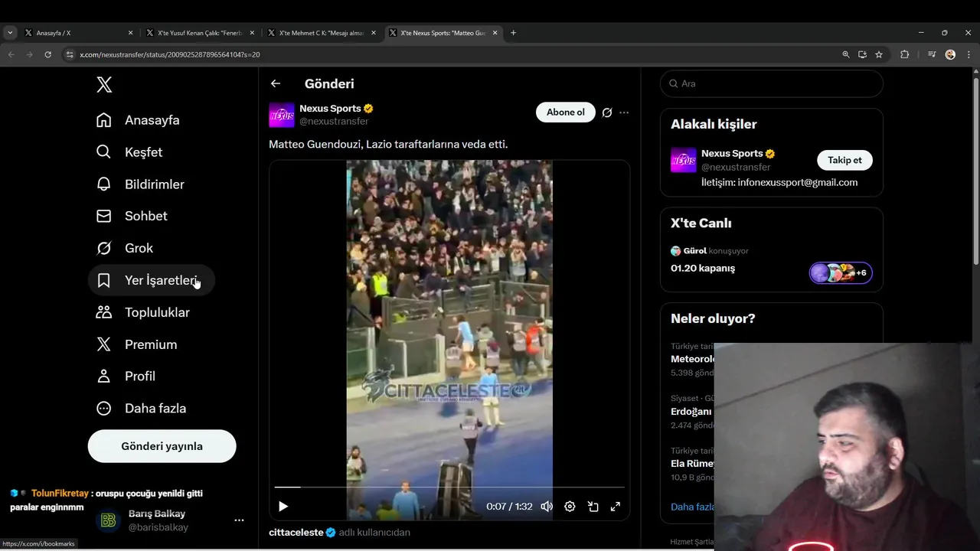Open Daha fazla sidebar menu
The height and width of the screenshot is (551, 980).
click(x=142, y=409)
